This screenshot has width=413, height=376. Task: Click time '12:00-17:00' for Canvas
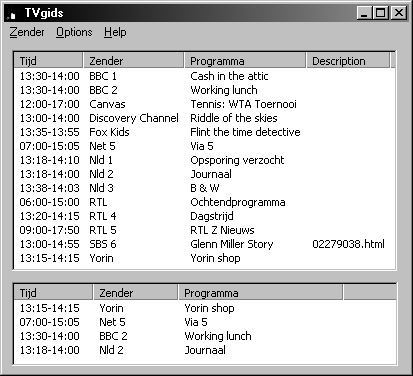(49, 104)
